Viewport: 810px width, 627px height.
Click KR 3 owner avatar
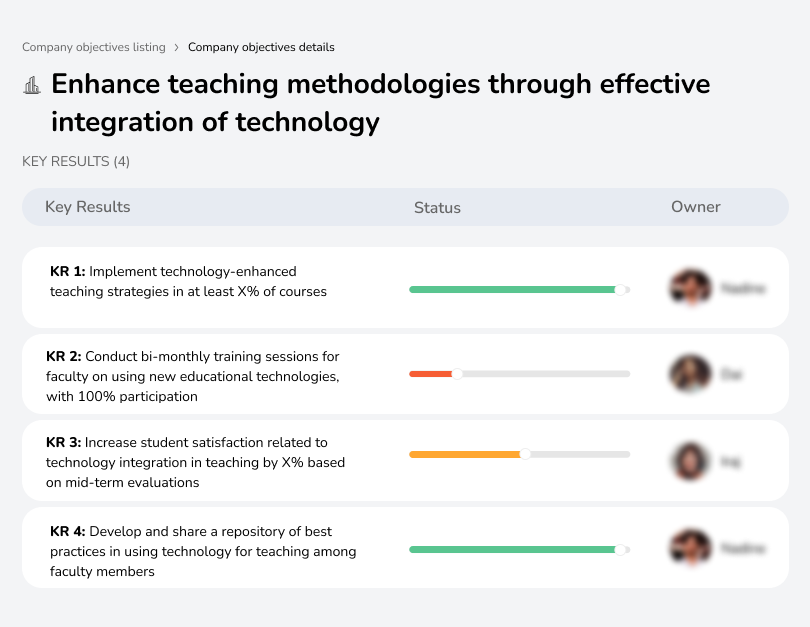pyautogui.click(x=690, y=461)
